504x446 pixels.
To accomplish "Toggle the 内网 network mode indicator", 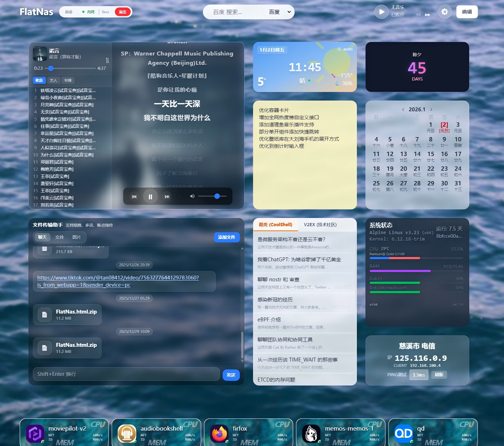I will click(x=88, y=12).
